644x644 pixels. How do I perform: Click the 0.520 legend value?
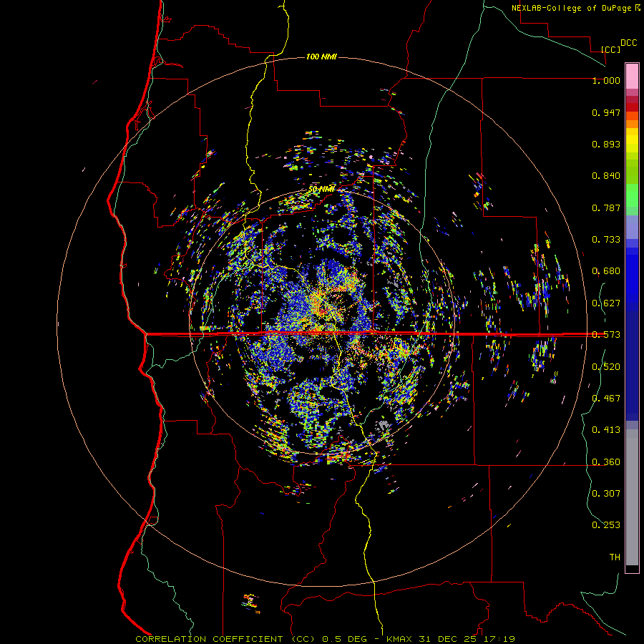coord(606,367)
